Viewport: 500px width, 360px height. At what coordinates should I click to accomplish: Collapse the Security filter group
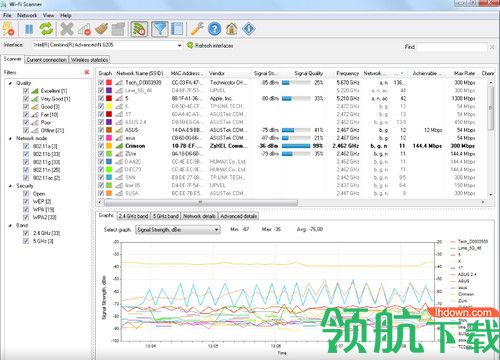[10, 186]
